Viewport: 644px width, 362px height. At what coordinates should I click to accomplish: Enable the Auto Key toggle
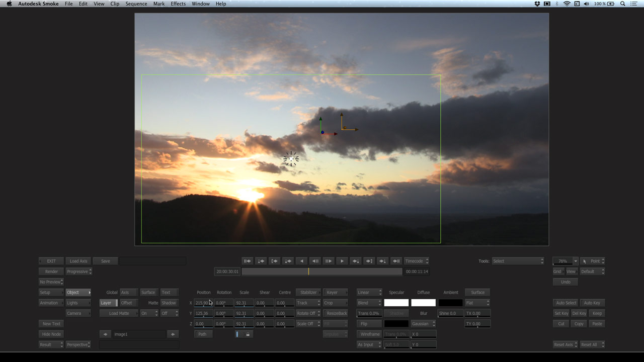592,303
